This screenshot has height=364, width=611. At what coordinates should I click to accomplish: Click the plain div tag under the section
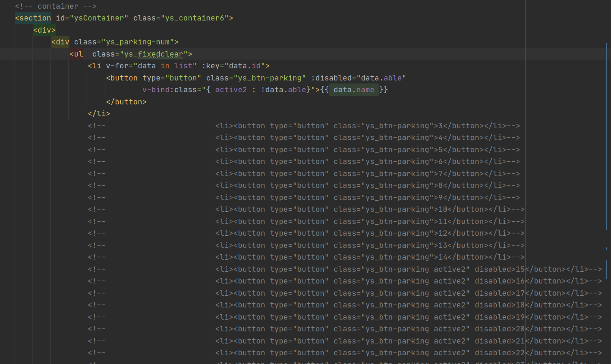(44, 30)
